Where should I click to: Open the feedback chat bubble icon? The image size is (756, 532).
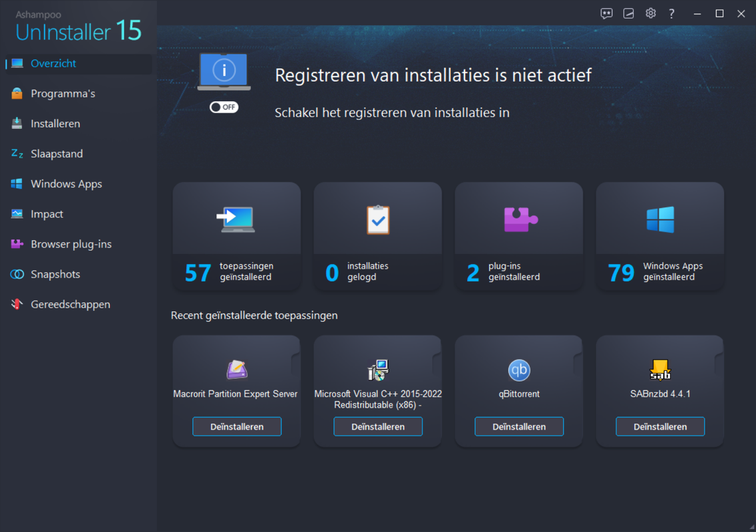pyautogui.click(x=606, y=13)
